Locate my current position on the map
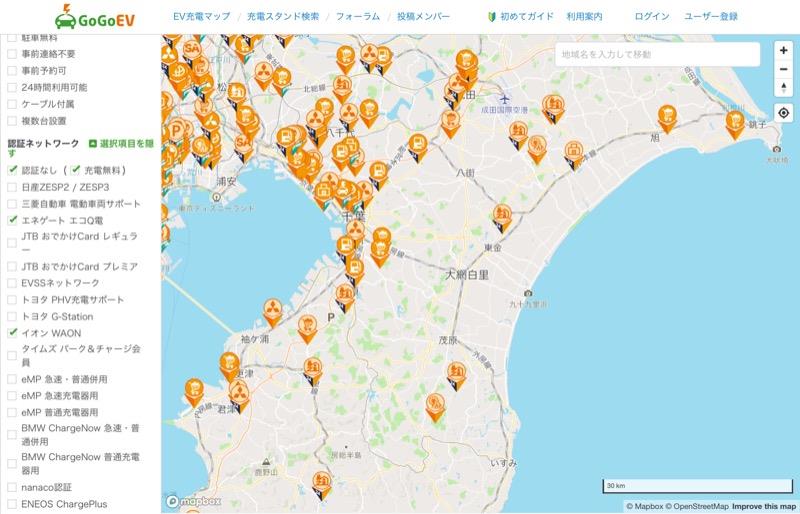This screenshot has height=514, width=800. (x=784, y=113)
